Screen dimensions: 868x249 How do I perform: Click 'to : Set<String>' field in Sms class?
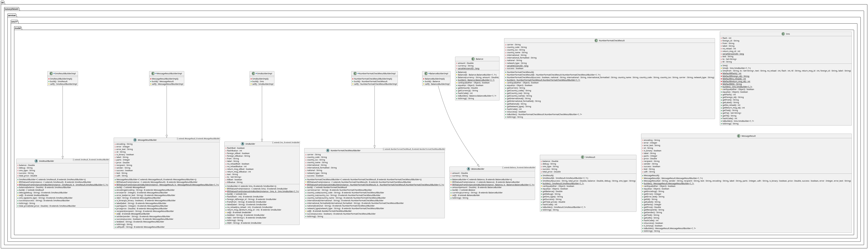coord(729,59)
